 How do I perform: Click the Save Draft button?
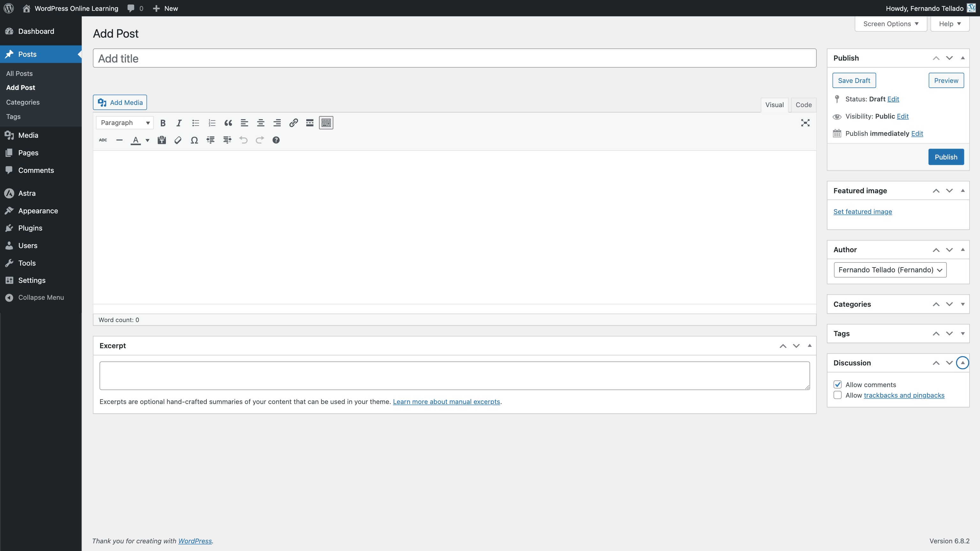pyautogui.click(x=854, y=80)
